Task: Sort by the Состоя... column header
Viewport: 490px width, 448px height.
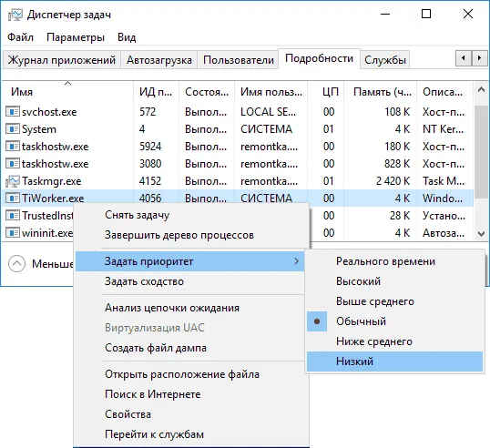Action: 207,92
